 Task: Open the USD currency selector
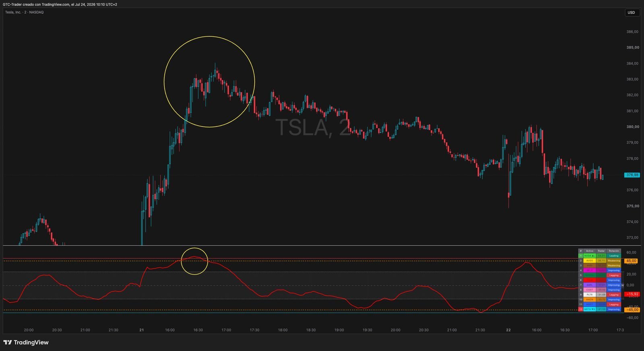[632, 12]
